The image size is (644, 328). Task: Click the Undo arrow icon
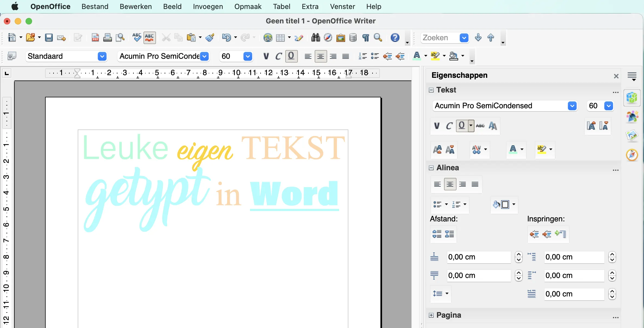point(226,38)
